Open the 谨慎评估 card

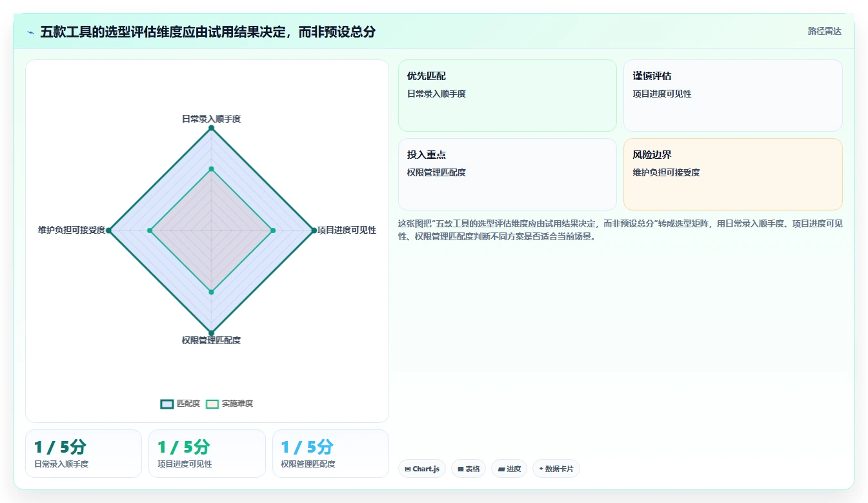click(733, 96)
